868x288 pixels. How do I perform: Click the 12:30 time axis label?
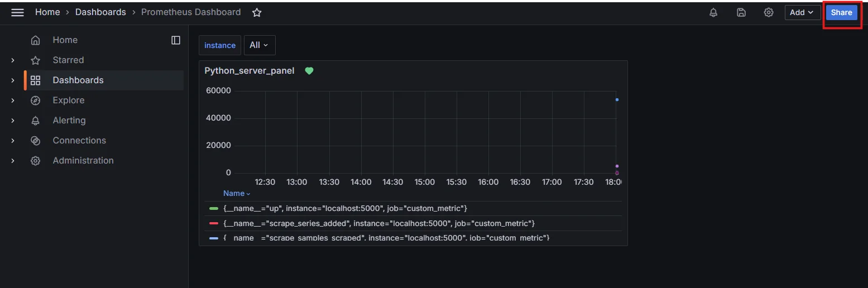click(x=265, y=182)
